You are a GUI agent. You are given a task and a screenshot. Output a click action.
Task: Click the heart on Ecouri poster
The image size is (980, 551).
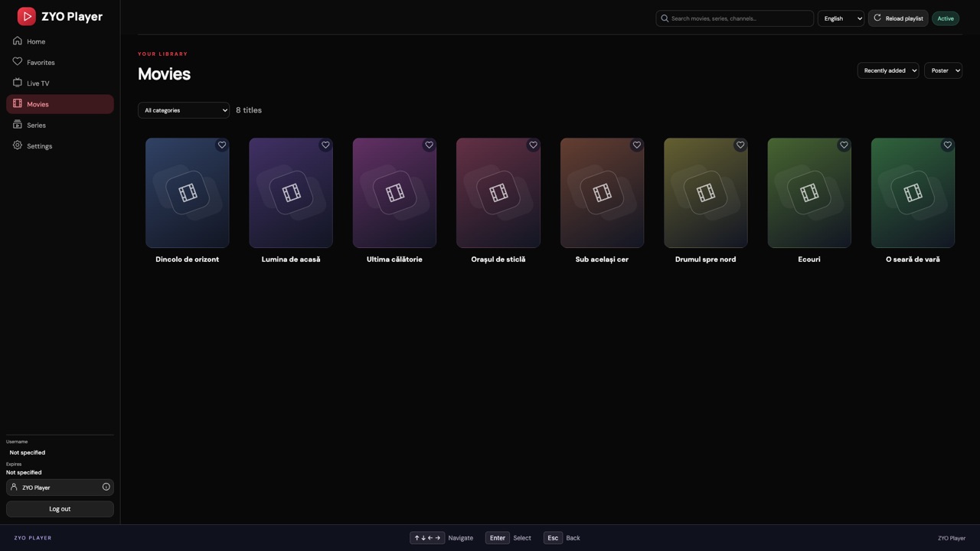coord(844,145)
